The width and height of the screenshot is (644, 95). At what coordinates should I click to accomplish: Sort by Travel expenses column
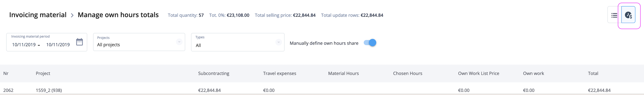tap(279, 73)
